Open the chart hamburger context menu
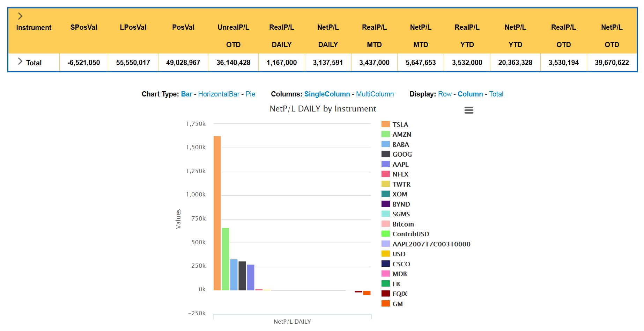 pos(469,110)
